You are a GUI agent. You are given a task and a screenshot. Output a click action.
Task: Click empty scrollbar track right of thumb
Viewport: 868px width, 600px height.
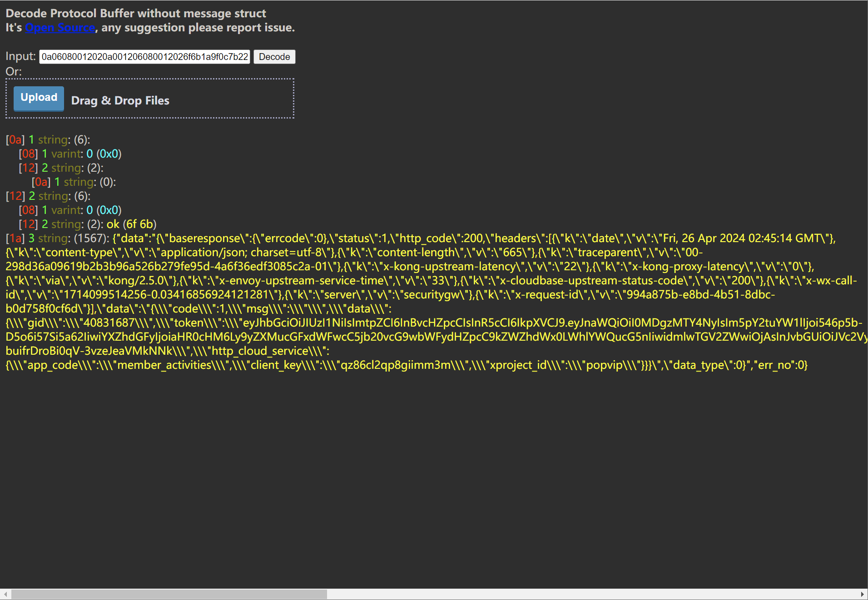click(590, 594)
